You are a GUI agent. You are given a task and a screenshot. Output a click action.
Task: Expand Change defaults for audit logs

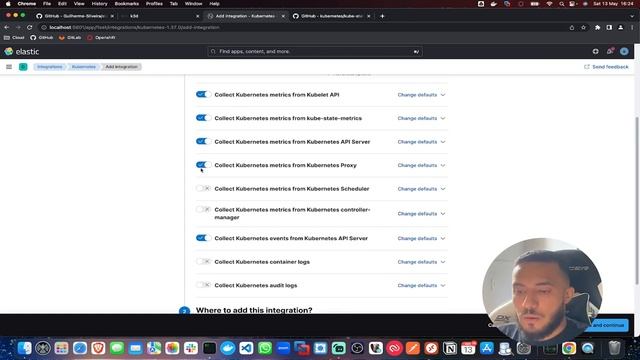coord(421,286)
